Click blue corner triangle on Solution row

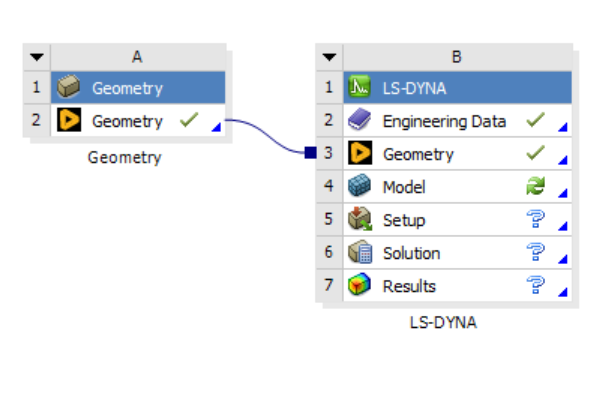pyautogui.click(x=563, y=259)
